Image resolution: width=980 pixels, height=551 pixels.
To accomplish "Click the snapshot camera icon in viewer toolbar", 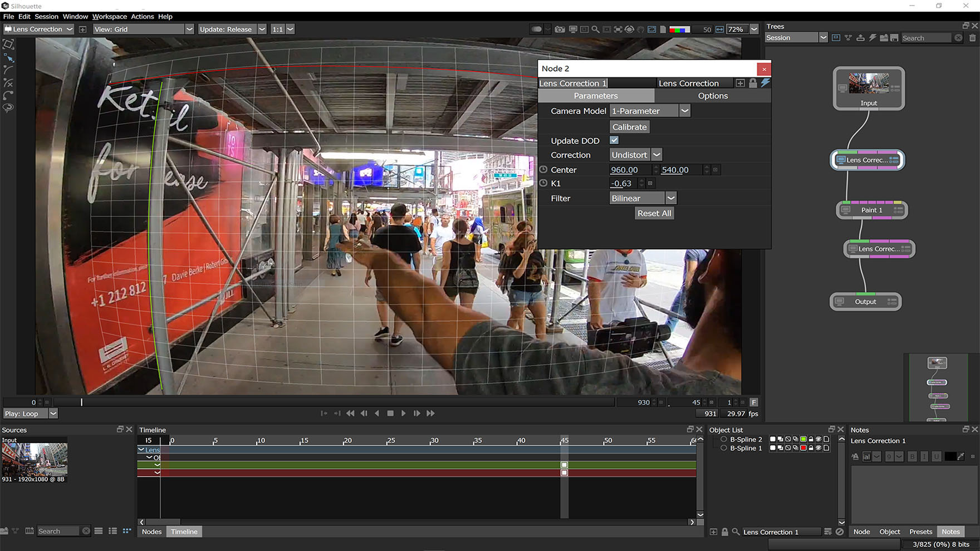I will click(x=560, y=29).
